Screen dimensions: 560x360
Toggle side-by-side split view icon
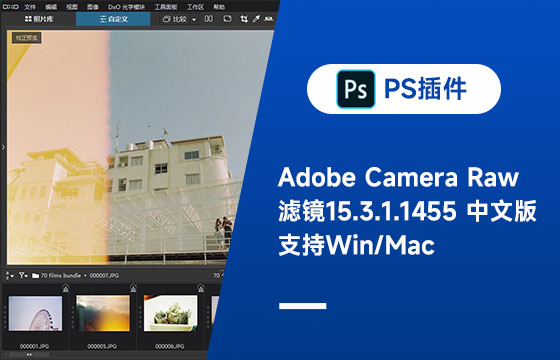(209, 19)
